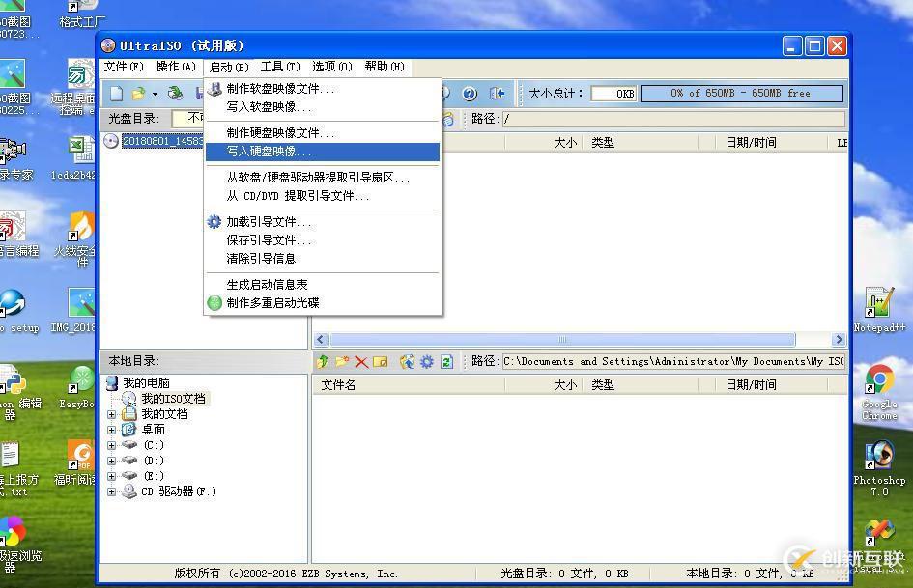This screenshot has width=913, height=588.
Task: Choose 写入软盘映像... menu entry
Action: point(323,107)
